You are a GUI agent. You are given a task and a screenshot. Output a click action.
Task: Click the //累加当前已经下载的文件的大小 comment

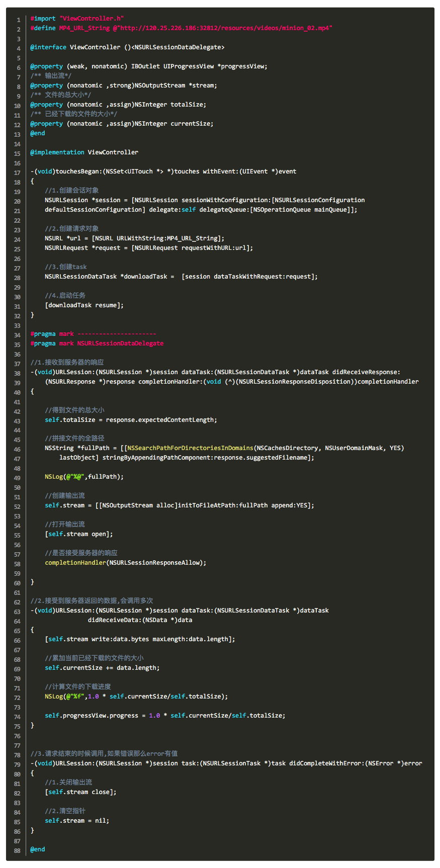click(x=94, y=658)
